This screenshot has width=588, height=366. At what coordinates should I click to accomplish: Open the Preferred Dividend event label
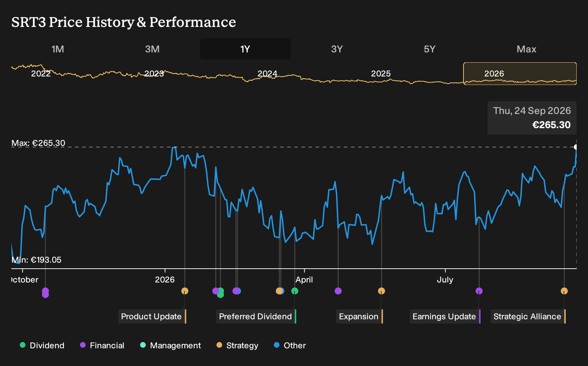[x=256, y=316]
